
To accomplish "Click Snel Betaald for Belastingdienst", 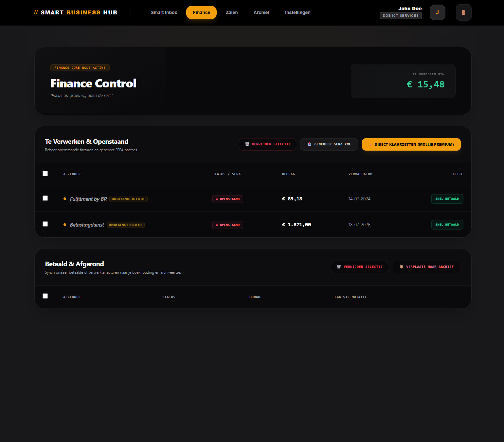I will click(x=447, y=225).
